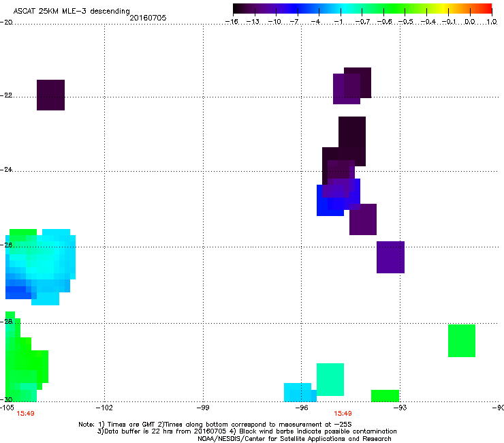Click the NOAA/NESDIS credit line
This screenshot has width=504, height=443.
pos(294,439)
